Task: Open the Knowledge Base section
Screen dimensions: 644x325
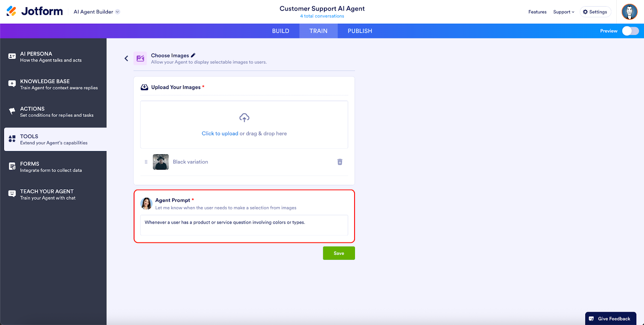Action: tap(53, 84)
